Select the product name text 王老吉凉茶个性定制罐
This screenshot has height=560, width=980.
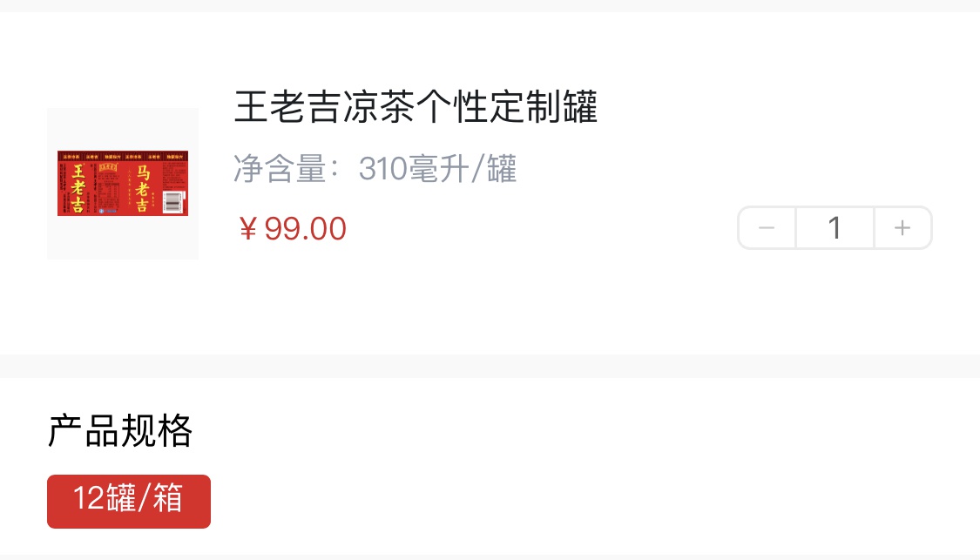tap(416, 107)
